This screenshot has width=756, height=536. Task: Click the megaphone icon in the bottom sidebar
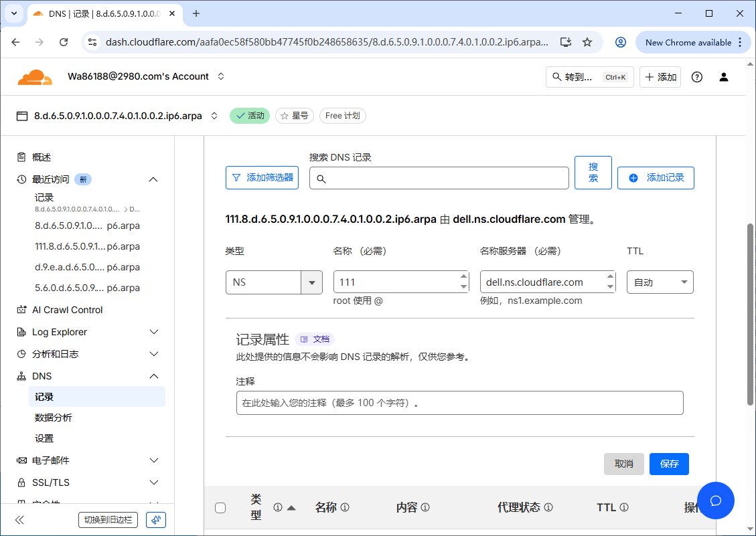pyautogui.click(x=155, y=520)
